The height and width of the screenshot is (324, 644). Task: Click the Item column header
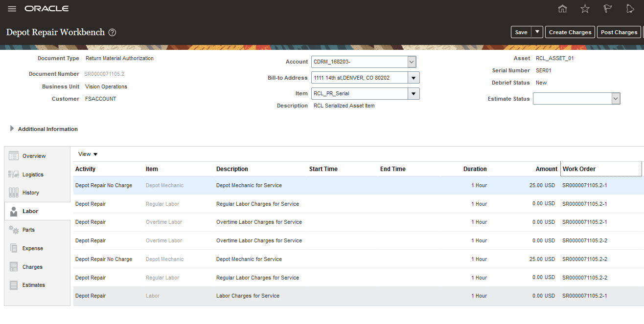coord(152,169)
